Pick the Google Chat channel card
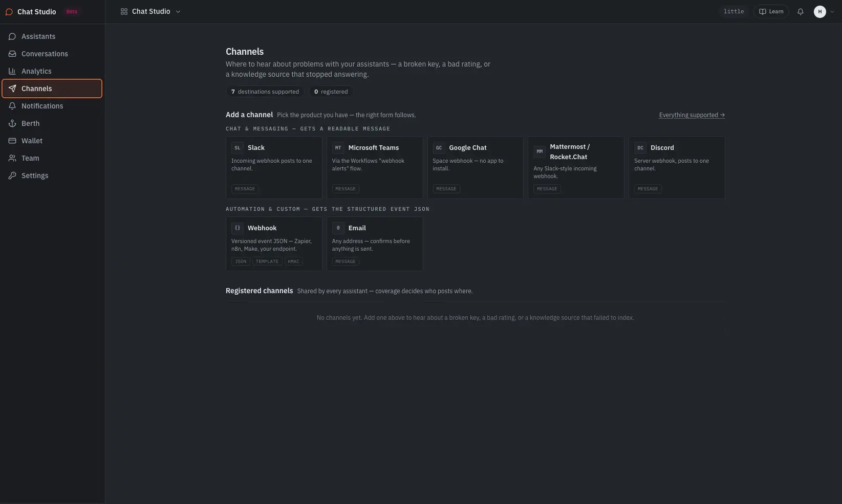 [476, 167]
